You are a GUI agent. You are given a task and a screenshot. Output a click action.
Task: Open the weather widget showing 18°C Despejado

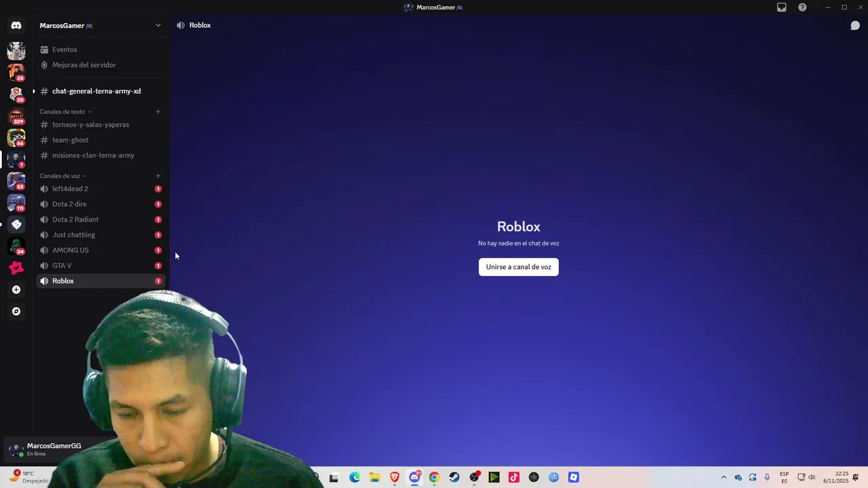28,477
